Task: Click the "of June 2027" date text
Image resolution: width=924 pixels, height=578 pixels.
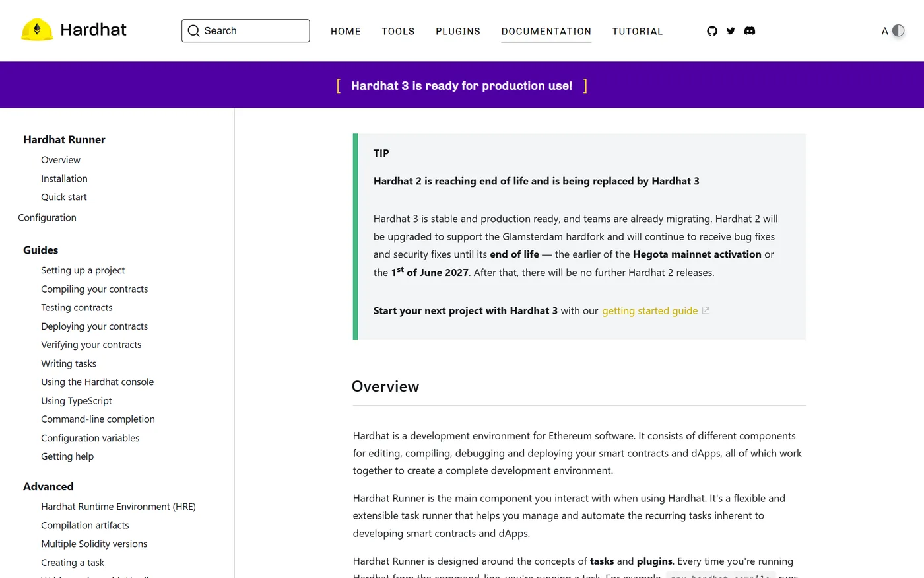Action: [438, 273]
